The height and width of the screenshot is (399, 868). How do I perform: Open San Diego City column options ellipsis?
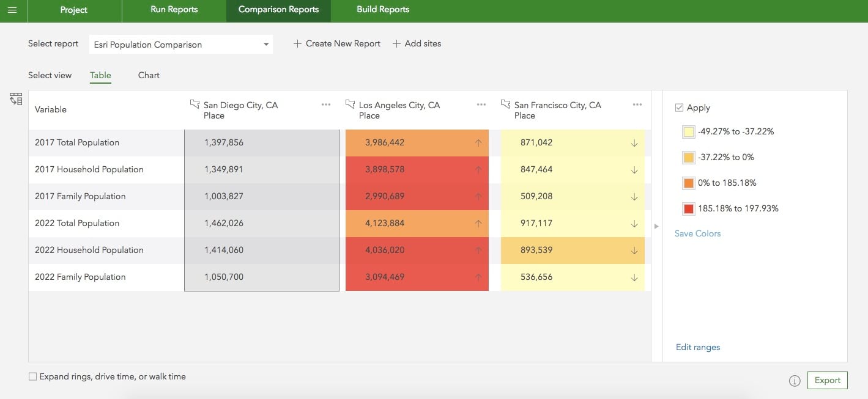(x=326, y=104)
